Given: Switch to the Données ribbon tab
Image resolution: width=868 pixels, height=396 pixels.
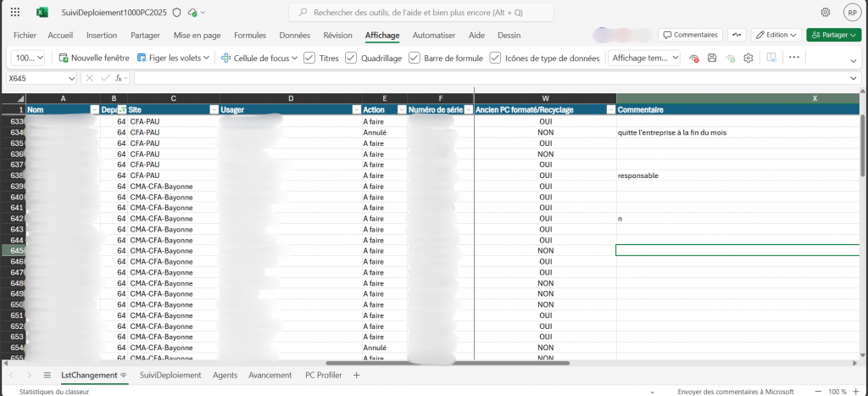Looking at the screenshot, I should pyautogui.click(x=294, y=35).
